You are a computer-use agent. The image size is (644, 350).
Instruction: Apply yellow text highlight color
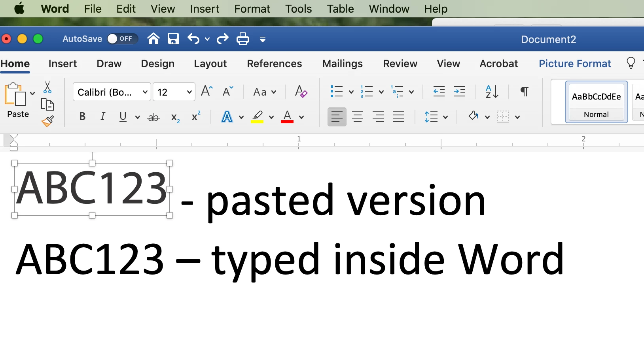tap(257, 117)
